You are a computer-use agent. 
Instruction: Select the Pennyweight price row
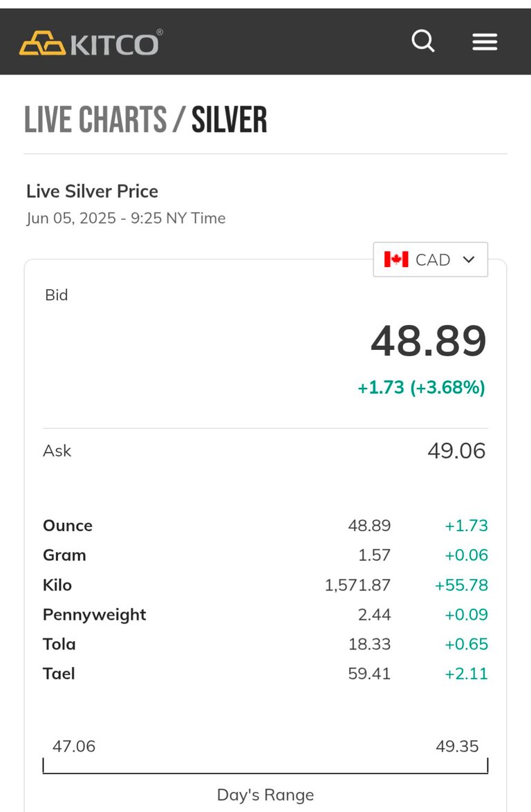pos(265,614)
